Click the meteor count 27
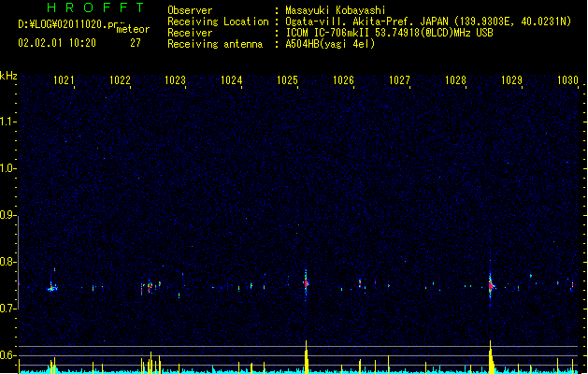Screen dimensions: 588x374 pyautogui.click(x=136, y=43)
